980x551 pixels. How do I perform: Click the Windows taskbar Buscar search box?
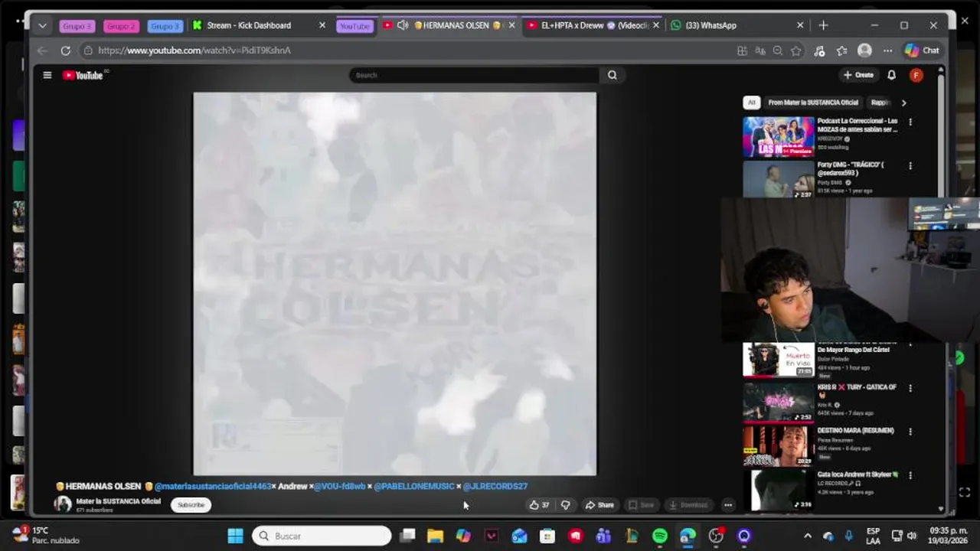pos(322,536)
